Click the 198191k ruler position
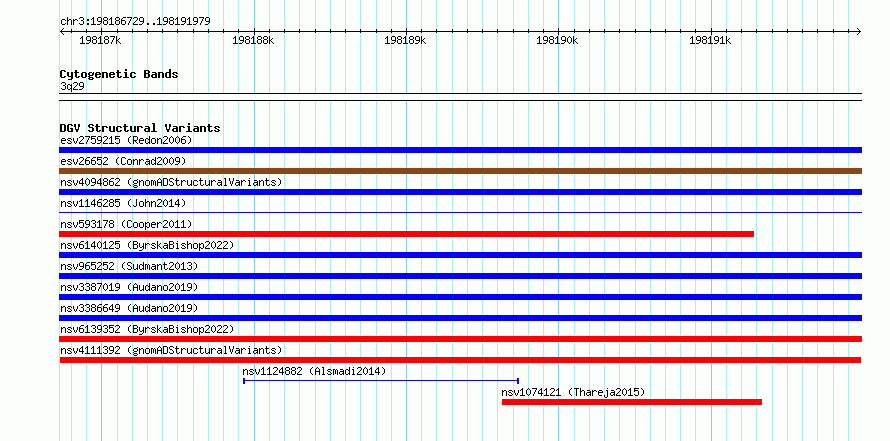Image resolution: width=890 pixels, height=441 pixels. pos(710,40)
